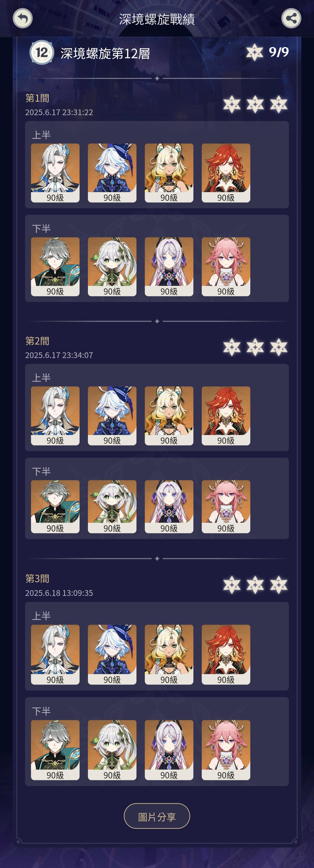This screenshot has height=868, width=314.
Task: Open blonde cat-eared character in 第2間 上半
Action: [169, 416]
